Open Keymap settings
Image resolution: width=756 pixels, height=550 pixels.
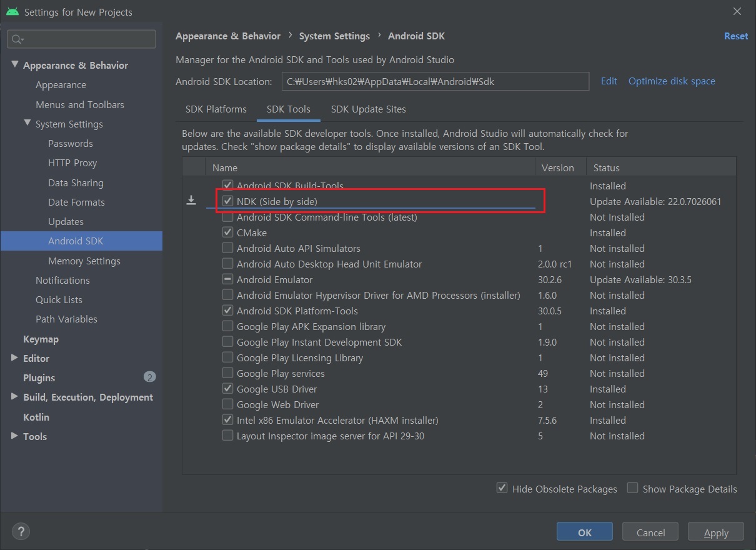pos(41,339)
